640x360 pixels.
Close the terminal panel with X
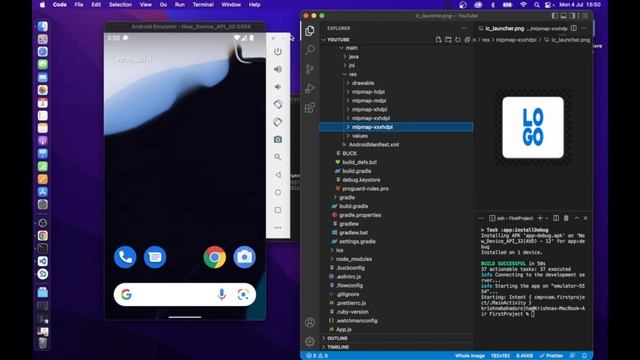[x=586, y=218]
